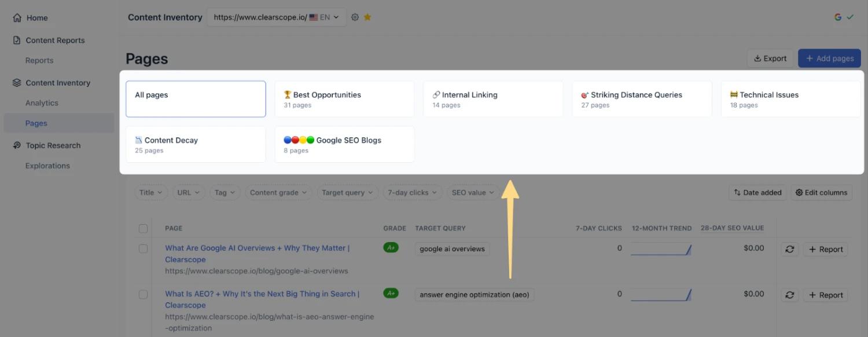Select the Content Decay view card

pyautogui.click(x=196, y=144)
